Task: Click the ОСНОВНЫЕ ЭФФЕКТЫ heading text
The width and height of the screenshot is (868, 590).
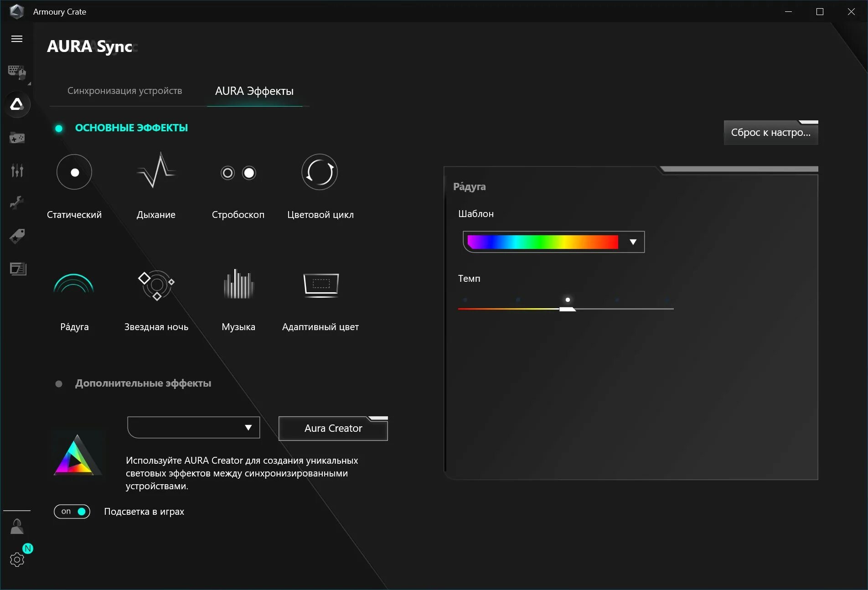Action: pos(131,128)
